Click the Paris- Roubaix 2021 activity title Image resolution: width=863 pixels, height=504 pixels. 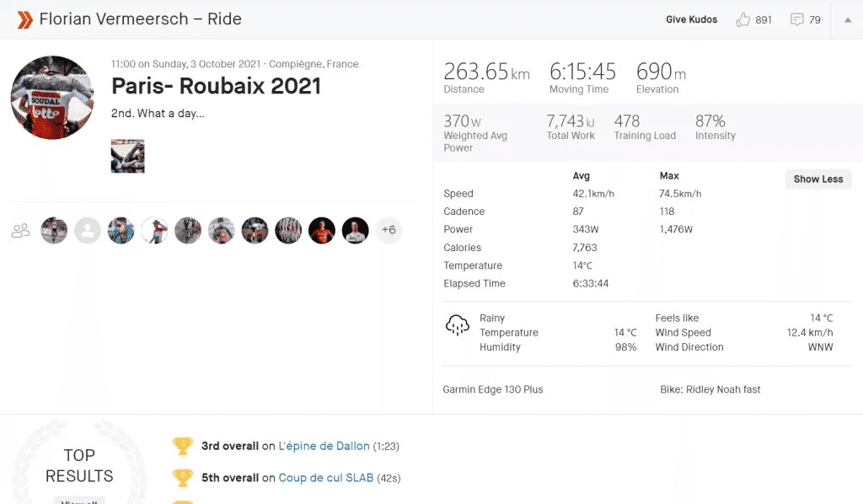coord(216,86)
